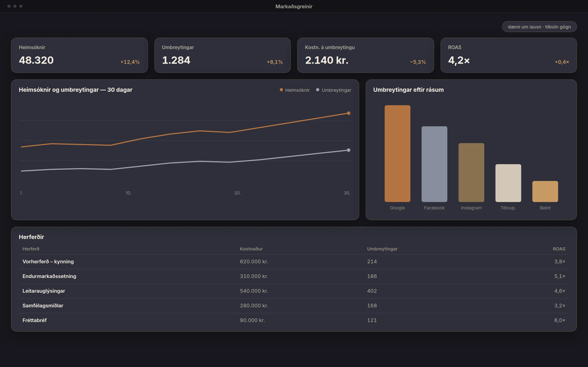Select the Endurmarkaðssetning campaign row
Image resolution: width=588 pixels, height=367 pixels.
[x=294, y=276]
